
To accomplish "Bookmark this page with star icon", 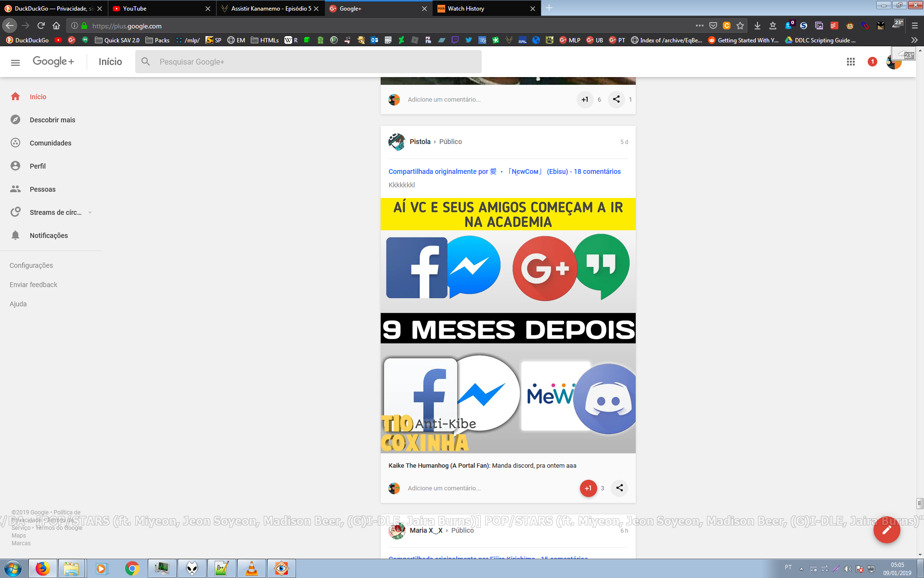I will point(740,26).
